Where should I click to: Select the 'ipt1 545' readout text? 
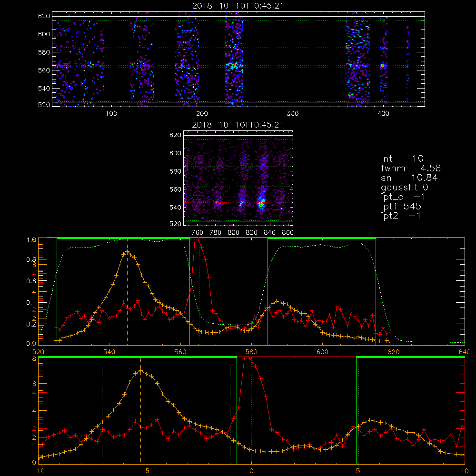click(x=401, y=207)
